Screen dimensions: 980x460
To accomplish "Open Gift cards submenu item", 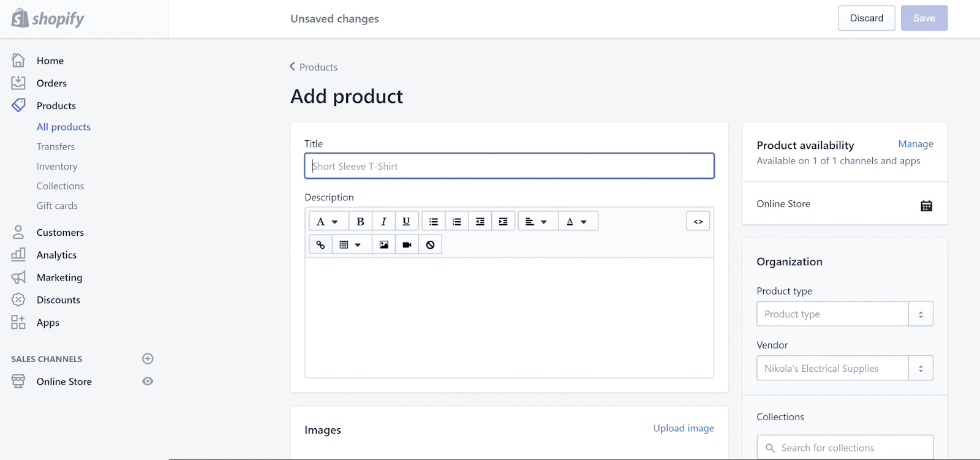I will point(57,206).
